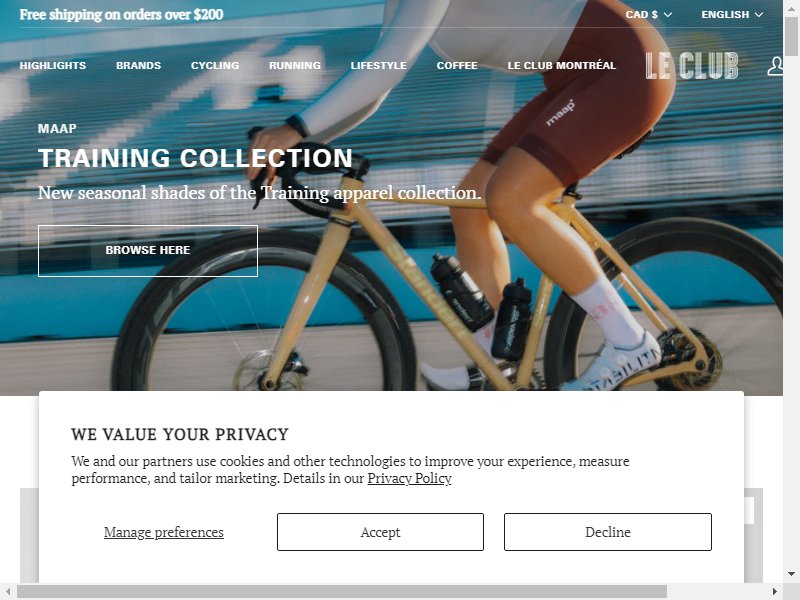800x600 pixels.
Task: Open the Cycling menu
Action: point(215,65)
